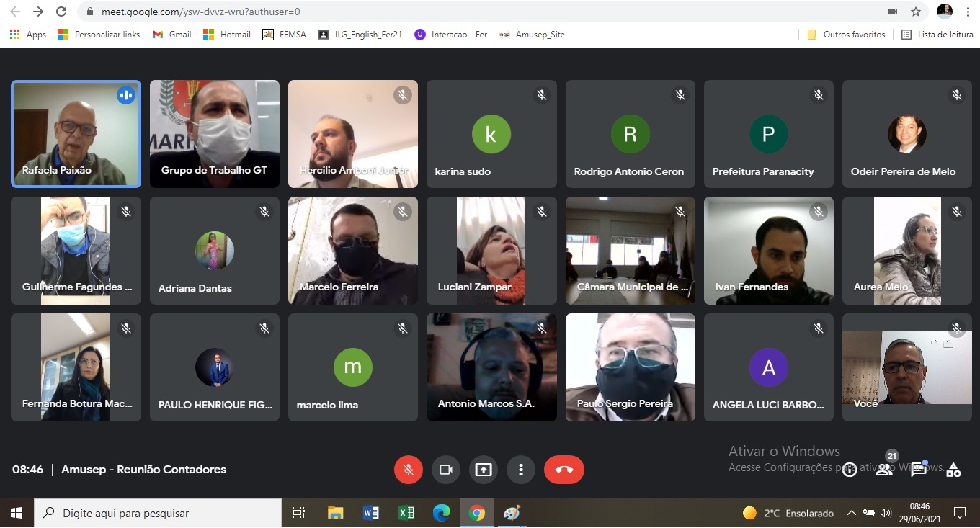Click the Windows taskbar search box
The height and width of the screenshot is (528, 980).
tap(158, 513)
